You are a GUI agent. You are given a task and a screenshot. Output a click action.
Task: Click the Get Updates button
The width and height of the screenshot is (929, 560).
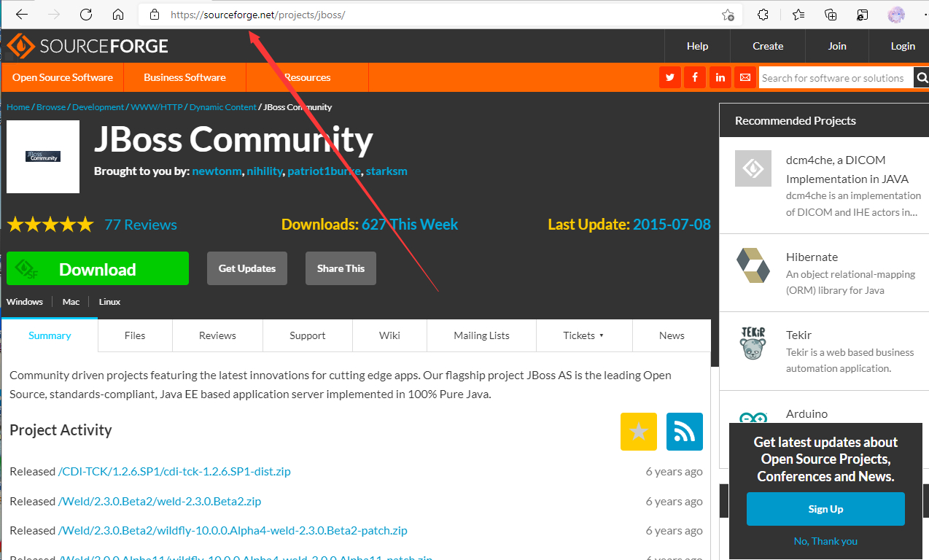point(247,268)
